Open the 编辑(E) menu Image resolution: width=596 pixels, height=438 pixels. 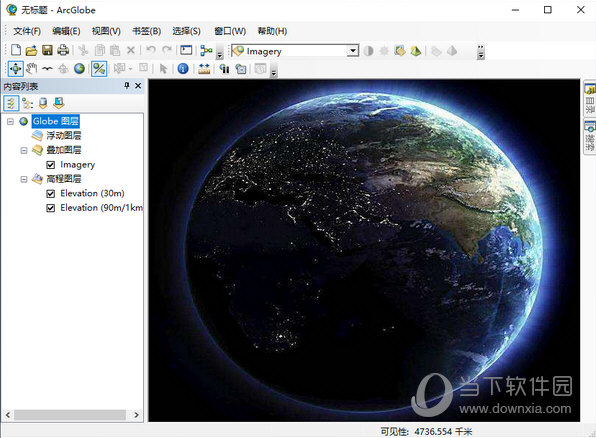(x=66, y=31)
